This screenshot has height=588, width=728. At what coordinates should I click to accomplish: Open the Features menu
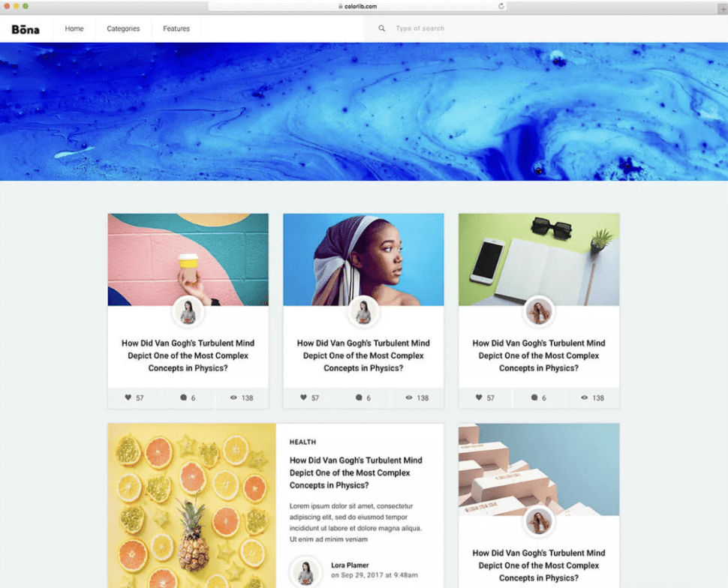[176, 28]
